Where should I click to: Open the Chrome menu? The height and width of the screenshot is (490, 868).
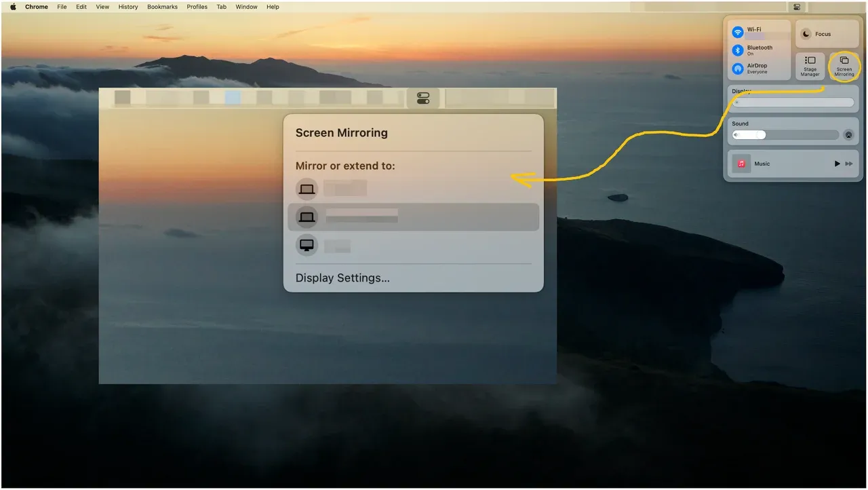37,7
